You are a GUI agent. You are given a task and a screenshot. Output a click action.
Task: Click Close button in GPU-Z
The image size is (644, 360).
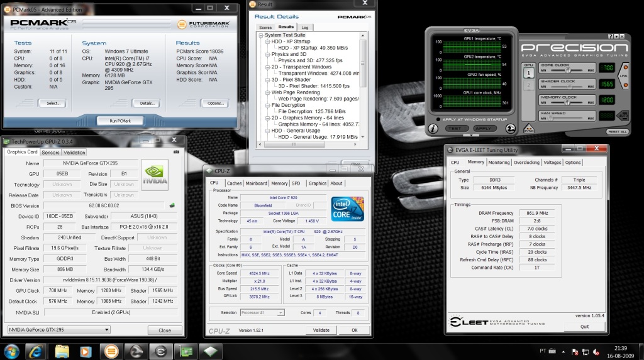click(x=165, y=330)
